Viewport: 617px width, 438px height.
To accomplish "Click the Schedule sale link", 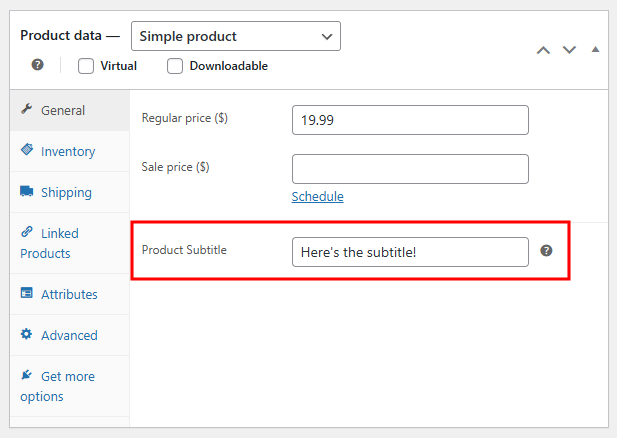I will [317, 196].
